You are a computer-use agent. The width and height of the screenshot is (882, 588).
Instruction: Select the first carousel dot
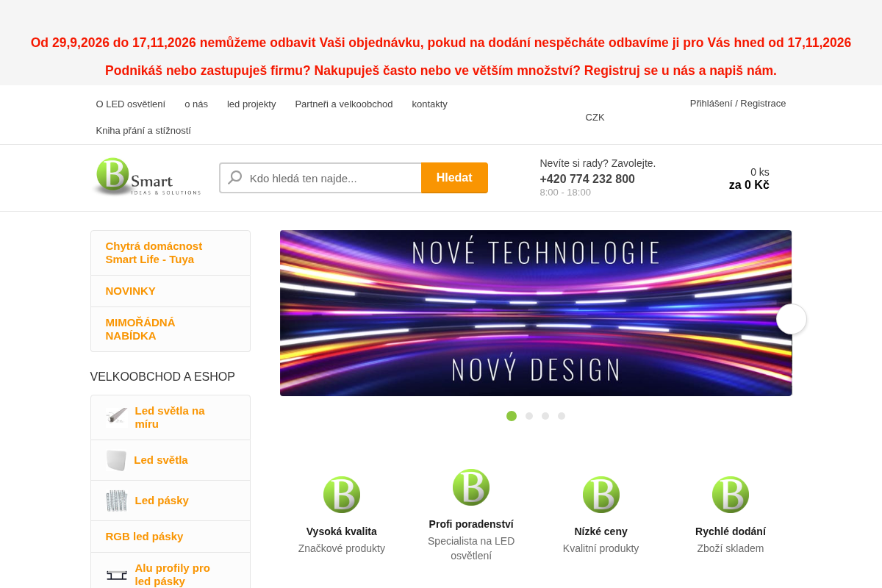tap(512, 416)
